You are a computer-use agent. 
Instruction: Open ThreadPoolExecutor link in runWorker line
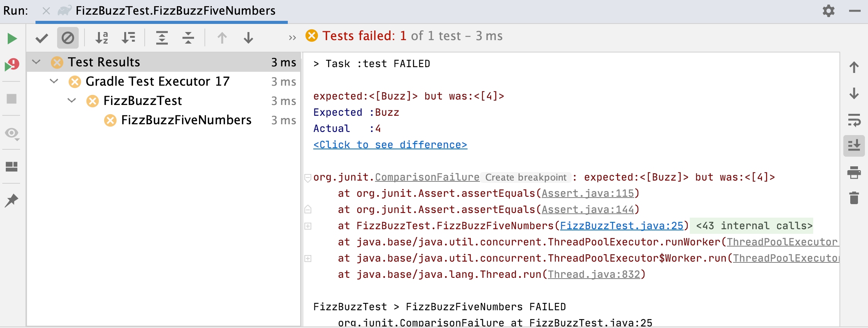[782, 242]
